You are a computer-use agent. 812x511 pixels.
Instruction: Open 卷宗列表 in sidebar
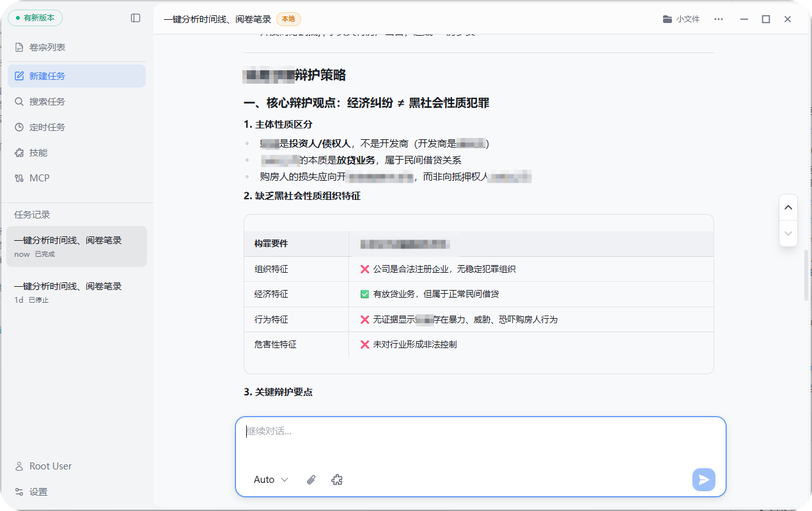click(47, 47)
